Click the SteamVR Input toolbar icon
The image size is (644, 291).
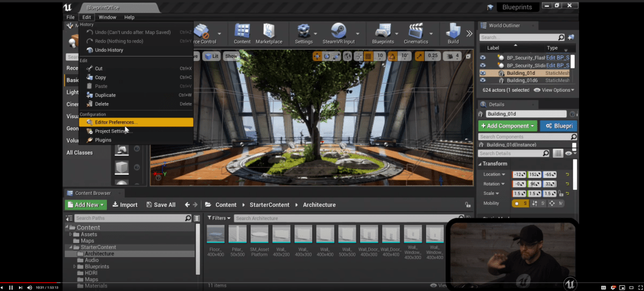point(337,33)
